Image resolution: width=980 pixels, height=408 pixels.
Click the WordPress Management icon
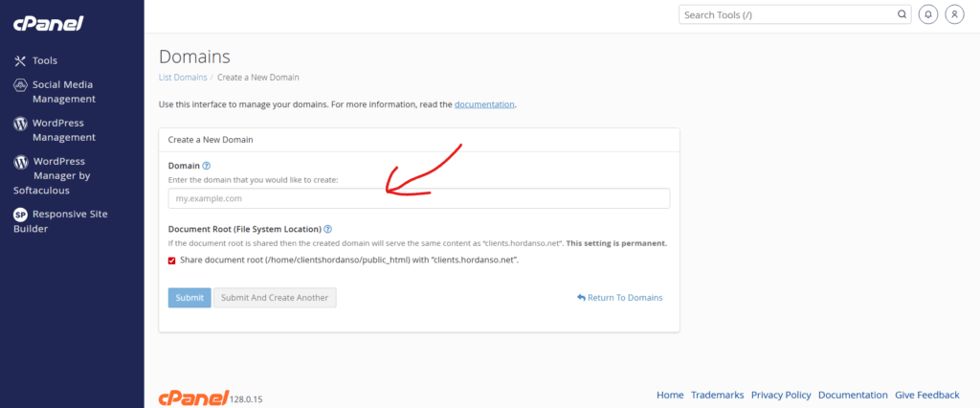[20, 124]
